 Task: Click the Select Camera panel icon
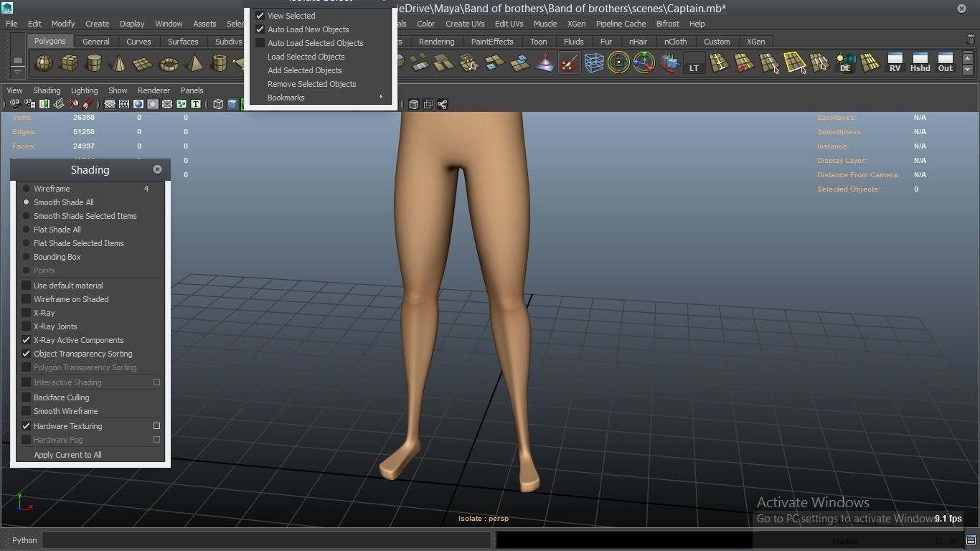pyautogui.click(x=15, y=104)
